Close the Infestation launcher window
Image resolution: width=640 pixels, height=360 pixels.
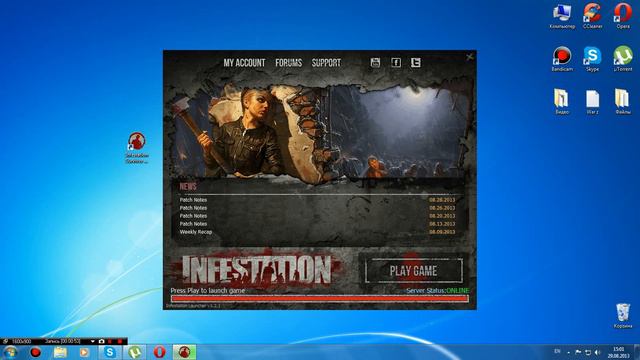[x=470, y=57]
